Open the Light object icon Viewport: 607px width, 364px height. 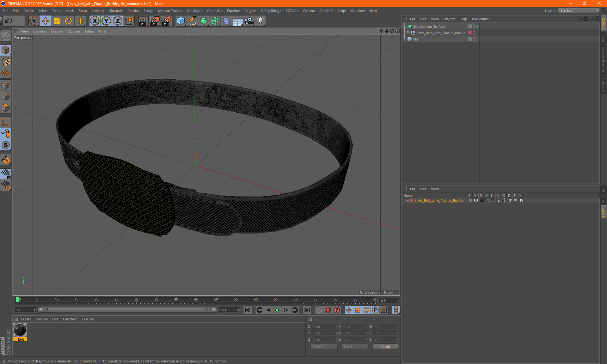point(260,21)
